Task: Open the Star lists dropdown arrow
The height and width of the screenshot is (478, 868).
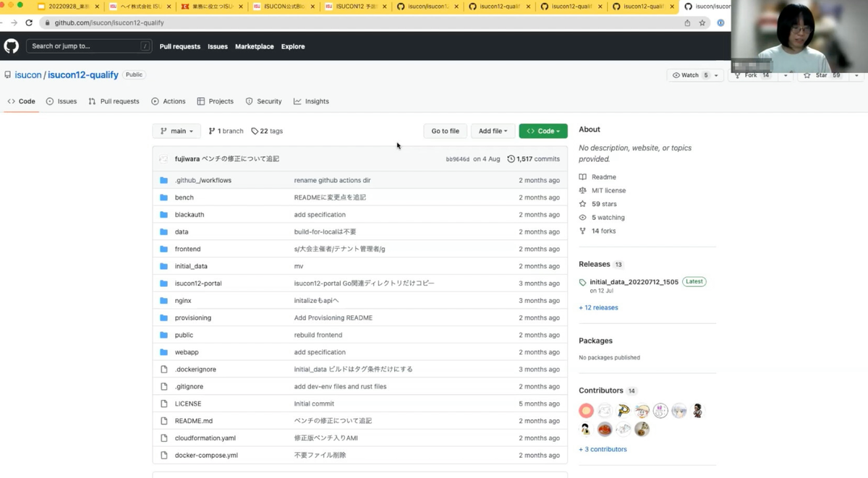Action: pos(856,75)
